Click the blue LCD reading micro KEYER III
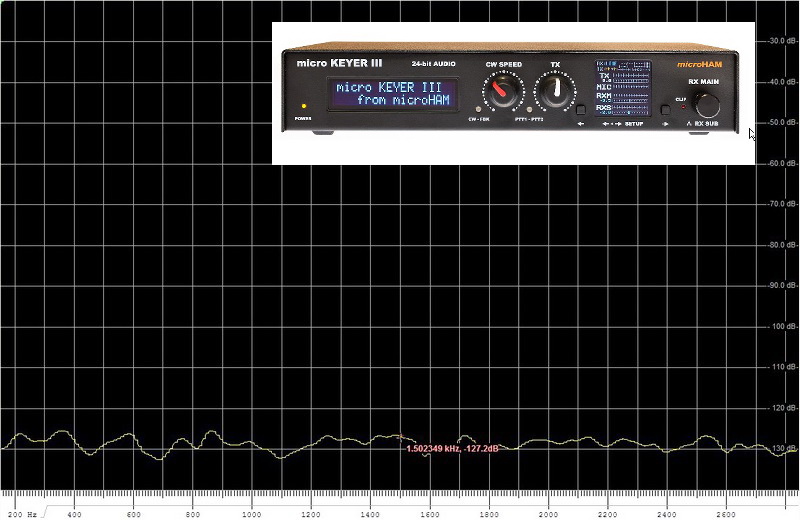Screen dimensions: 800x520 [393, 93]
